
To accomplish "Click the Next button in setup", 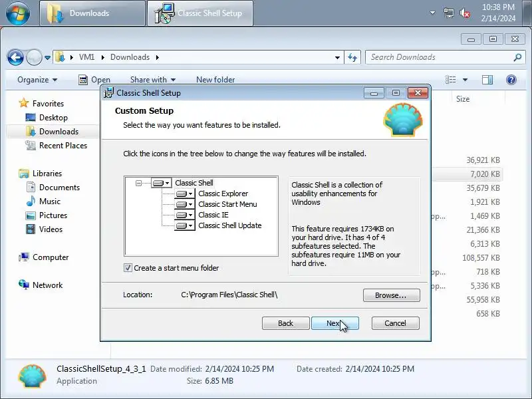I will [335, 323].
